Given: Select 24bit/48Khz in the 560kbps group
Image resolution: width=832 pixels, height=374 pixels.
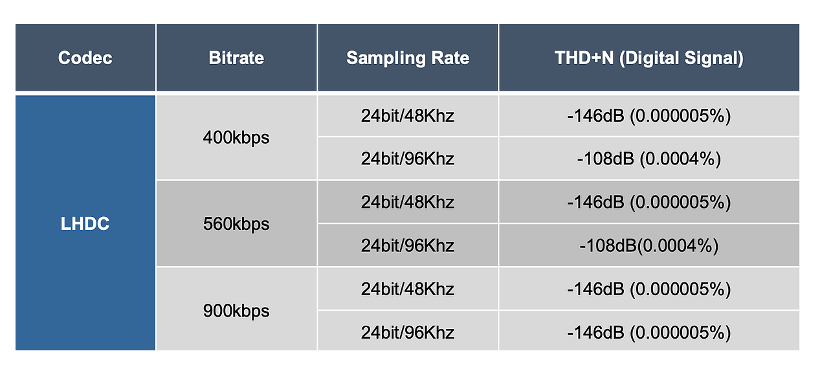Looking at the screenshot, I should pyautogui.click(x=408, y=202).
